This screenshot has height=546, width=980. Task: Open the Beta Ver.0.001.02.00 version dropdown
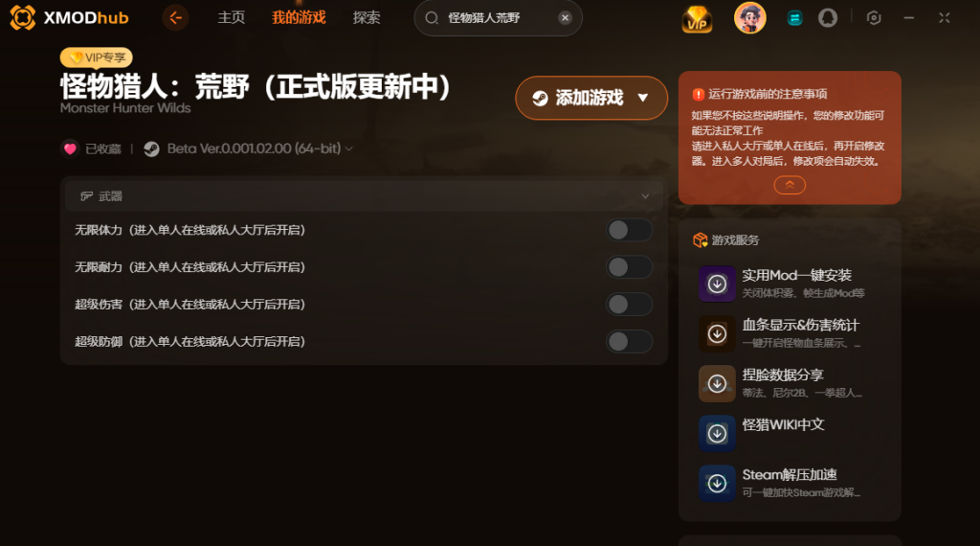tap(259, 148)
